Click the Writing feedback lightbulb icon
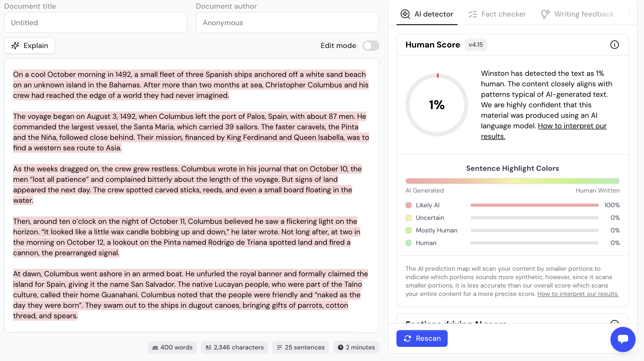Screen dimensions: 644x361 click(x=545, y=14)
